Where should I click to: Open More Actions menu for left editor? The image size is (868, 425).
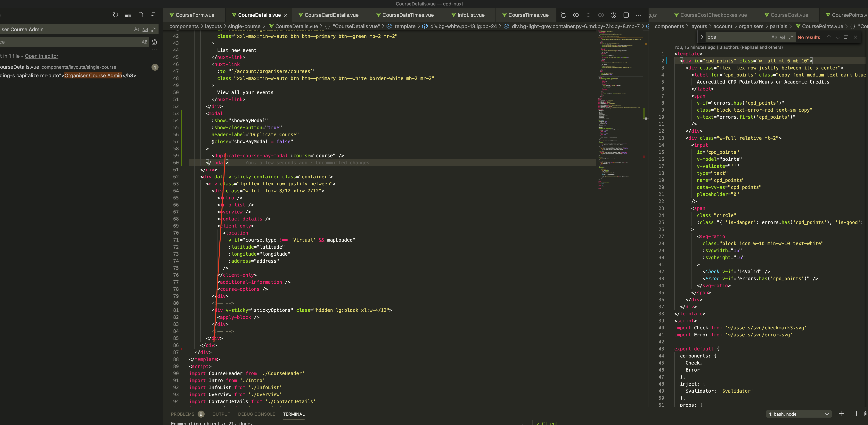tap(639, 15)
